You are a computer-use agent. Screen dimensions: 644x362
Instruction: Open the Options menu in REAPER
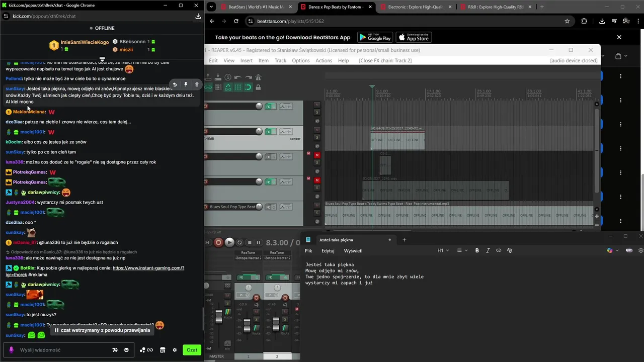pyautogui.click(x=301, y=60)
